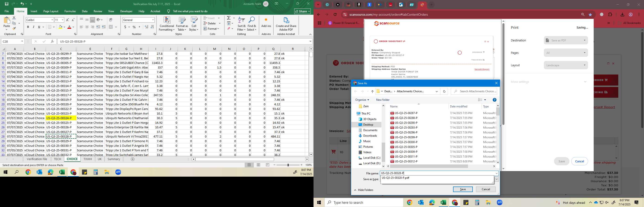Click the Merge & Center icon
This screenshot has width=644, height=207.
click(111, 27)
